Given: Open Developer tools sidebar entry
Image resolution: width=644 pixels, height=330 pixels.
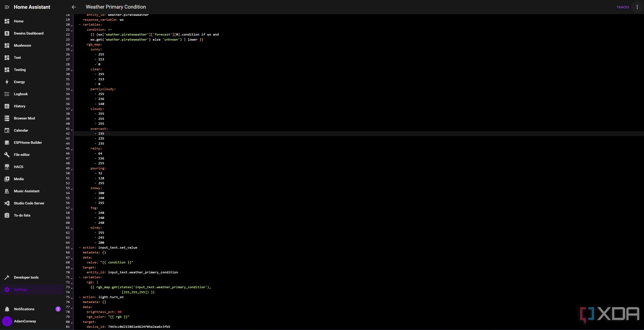Looking at the screenshot, I should coord(32,277).
